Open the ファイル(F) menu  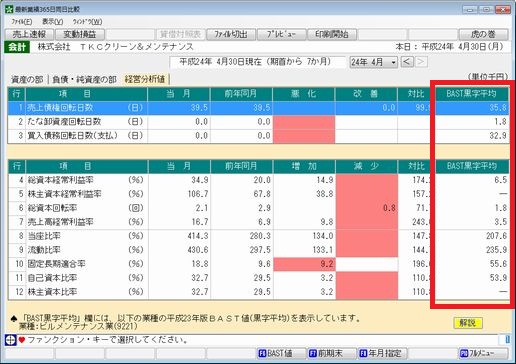click(x=22, y=22)
